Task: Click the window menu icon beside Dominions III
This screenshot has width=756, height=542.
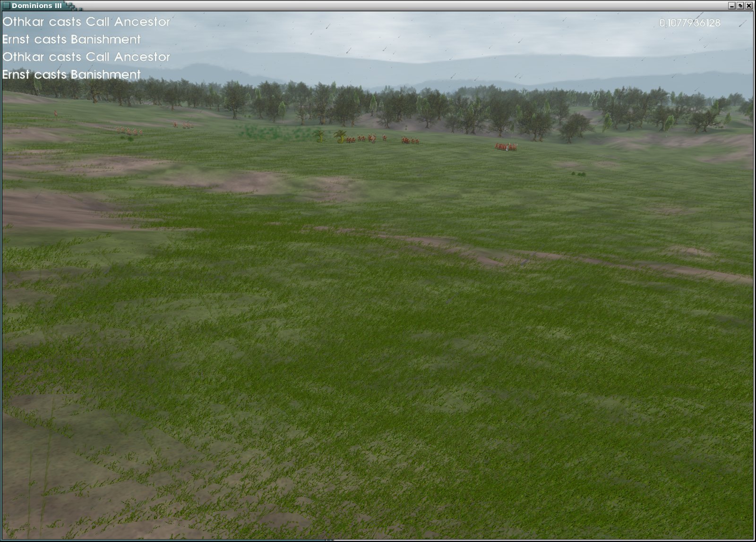Action: pyautogui.click(x=6, y=6)
